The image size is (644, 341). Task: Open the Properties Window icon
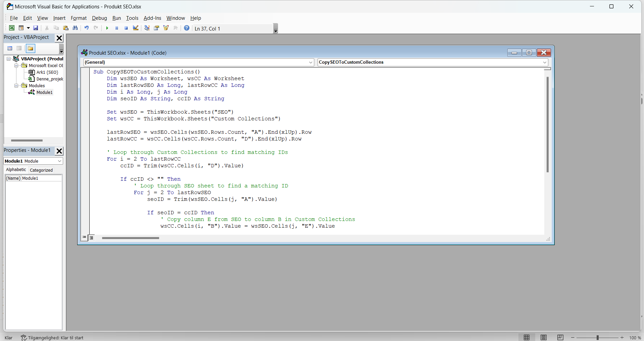pos(156,28)
